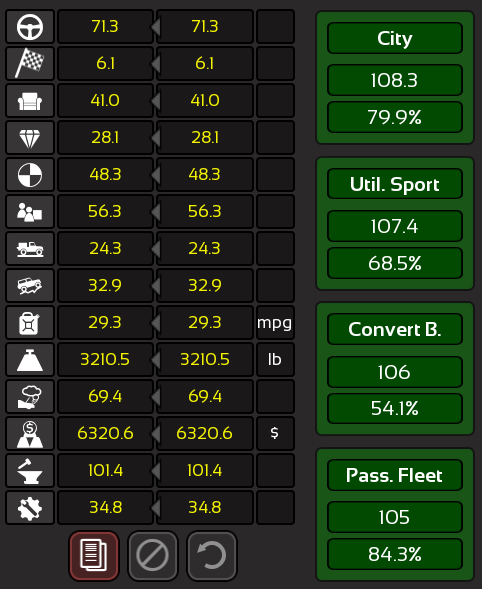Select the checkered flag sportiness icon
This screenshot has height=589, width=482.
click(30, 63)
